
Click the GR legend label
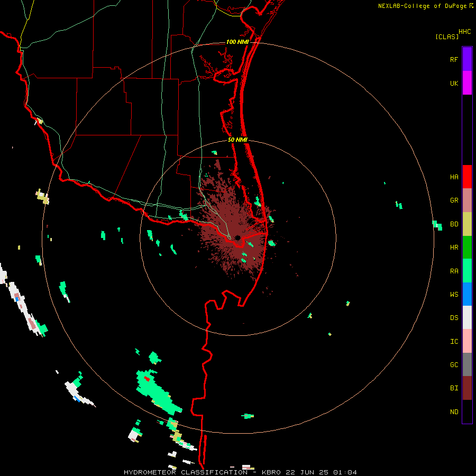pos(454,200)
